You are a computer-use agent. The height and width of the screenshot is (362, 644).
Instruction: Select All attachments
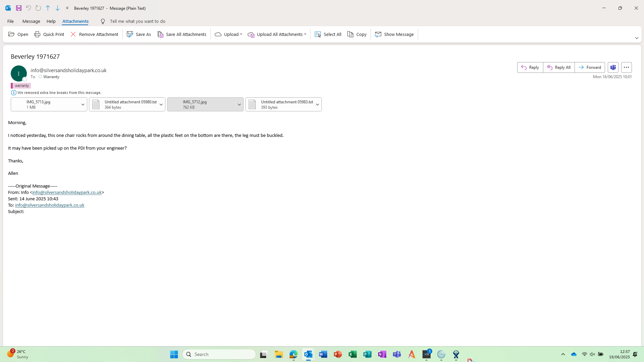pos(328,34)
